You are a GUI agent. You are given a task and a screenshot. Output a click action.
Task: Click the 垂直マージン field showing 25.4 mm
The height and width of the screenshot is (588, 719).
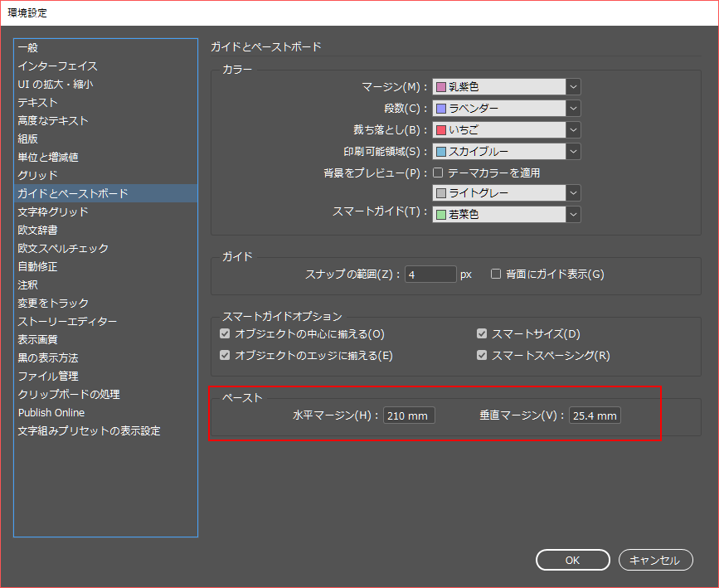(x=595, y=415)
